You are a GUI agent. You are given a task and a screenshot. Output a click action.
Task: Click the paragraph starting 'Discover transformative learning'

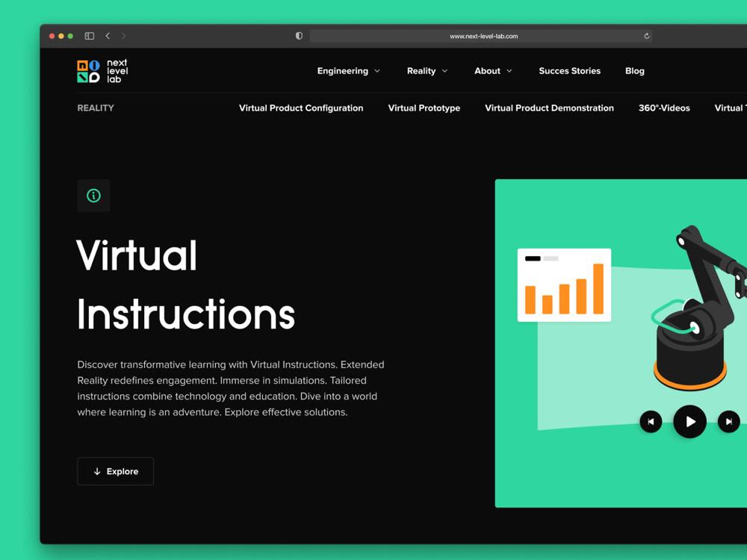[231, 388]
